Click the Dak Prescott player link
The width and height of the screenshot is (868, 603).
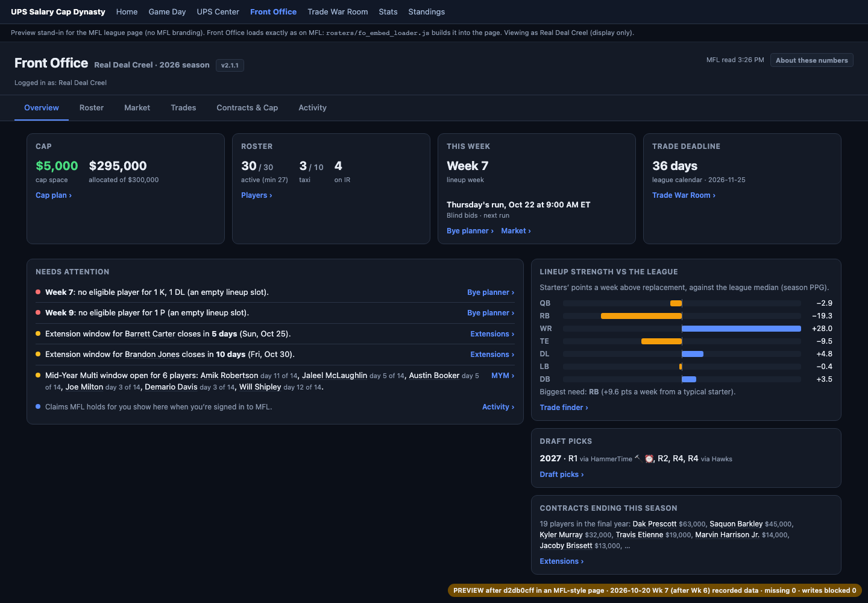click(x=655, y=524)
